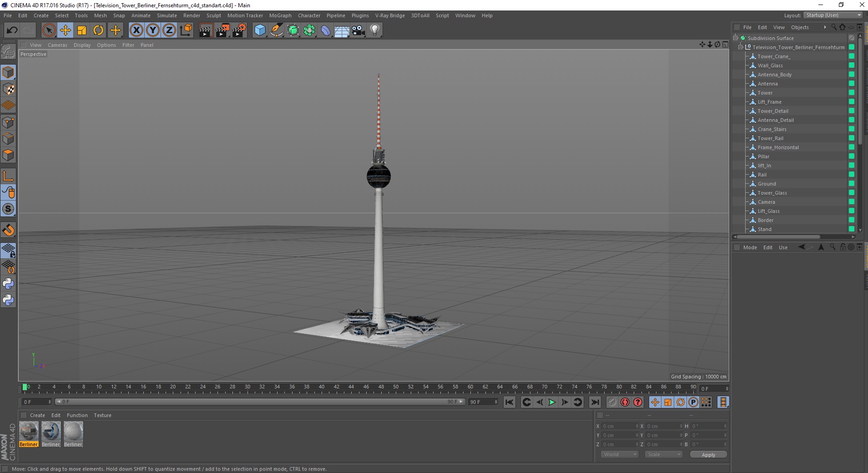Toggle Subdivision Surface enable checkmark
This screenshot has width=868, height=473.
852,38
